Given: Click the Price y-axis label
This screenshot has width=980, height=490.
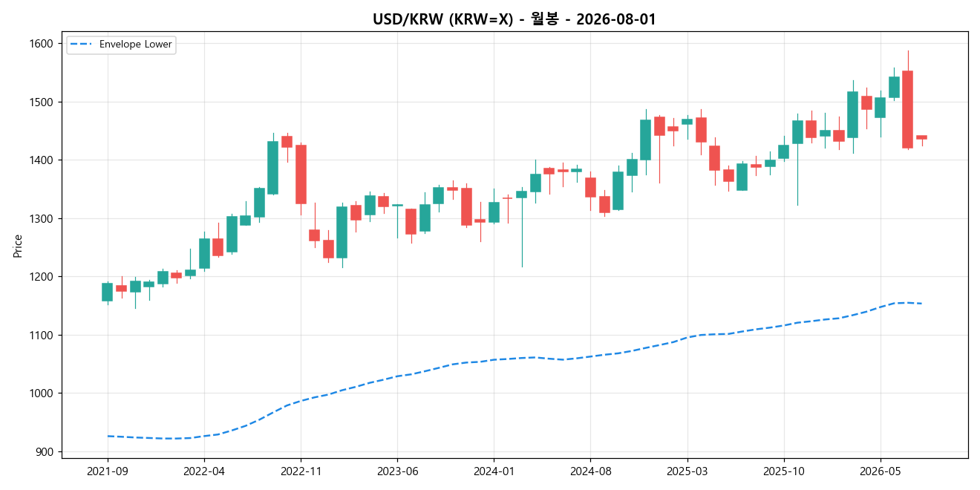Looking at the screenshot, I should [18, 246].
